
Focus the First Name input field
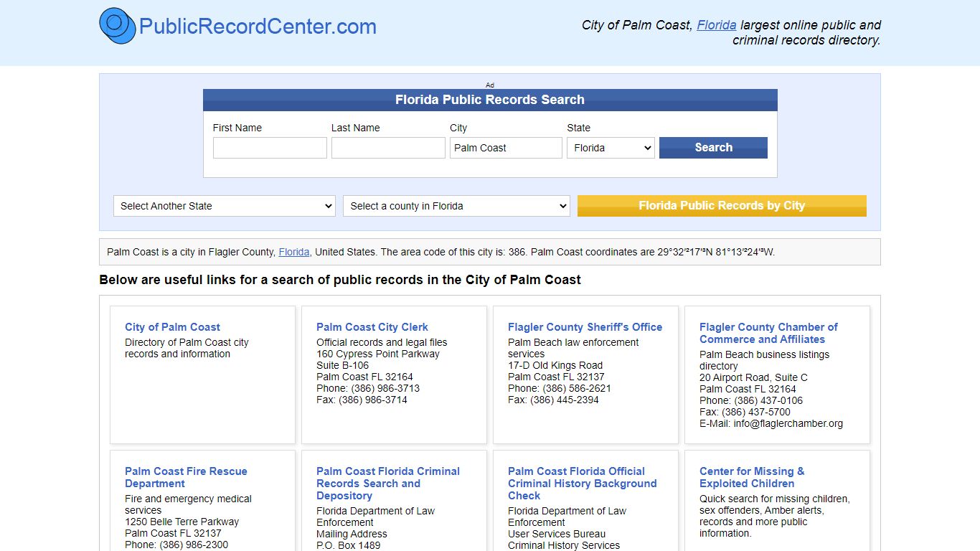(270, 148)
